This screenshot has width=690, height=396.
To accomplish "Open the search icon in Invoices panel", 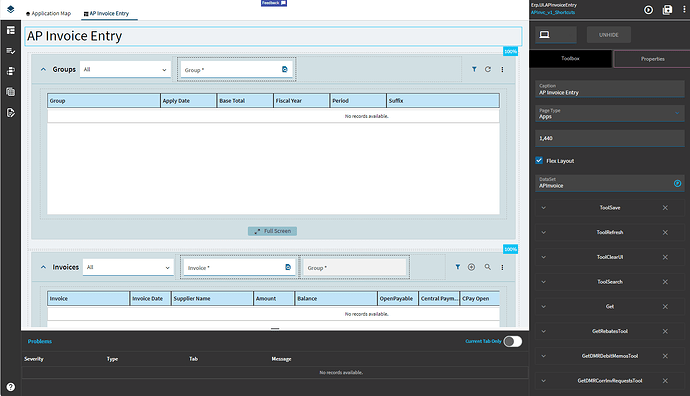I will [x=488, y=267].
